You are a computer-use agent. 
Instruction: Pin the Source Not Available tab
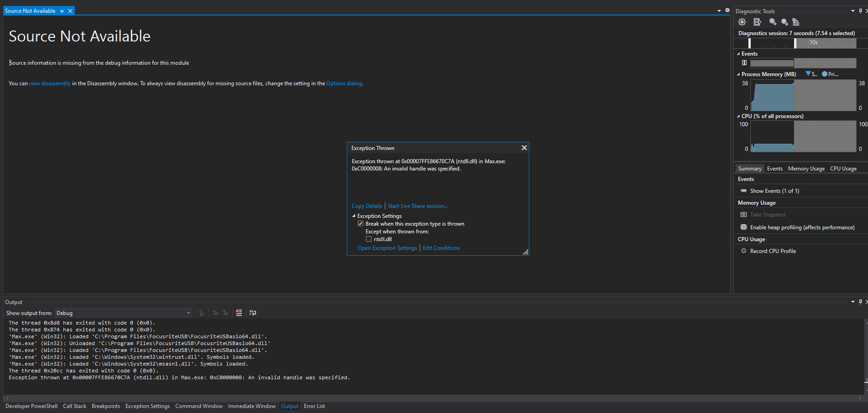point(62,11)
